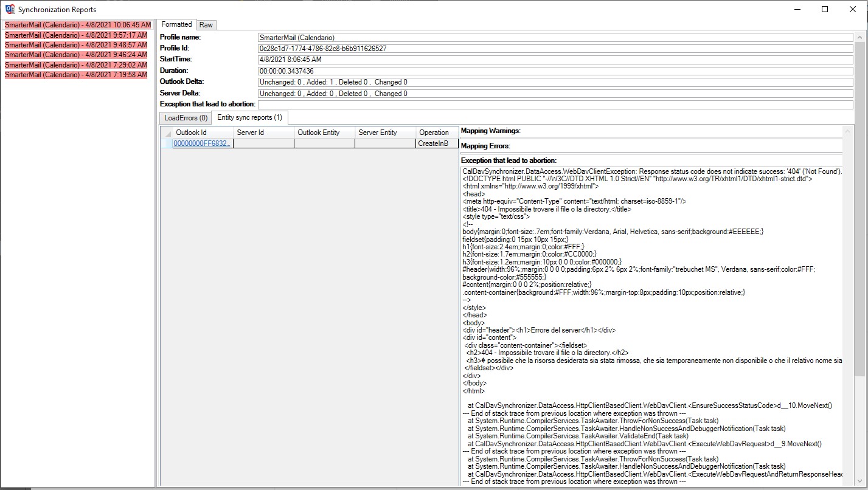Select the Entity sync reports (1) tab

[249, 117]
